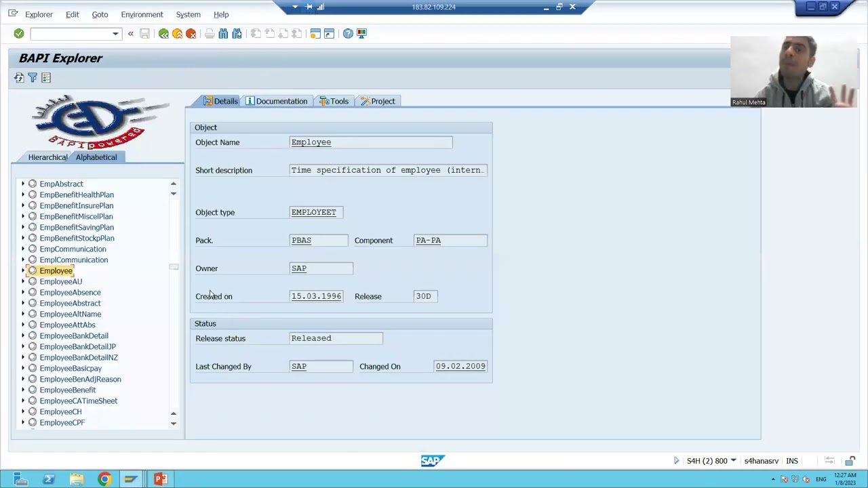Switch to the Tools tab
Image resolution: width=868 pixels, height=488 pixels.
click(x=334, y=101)
